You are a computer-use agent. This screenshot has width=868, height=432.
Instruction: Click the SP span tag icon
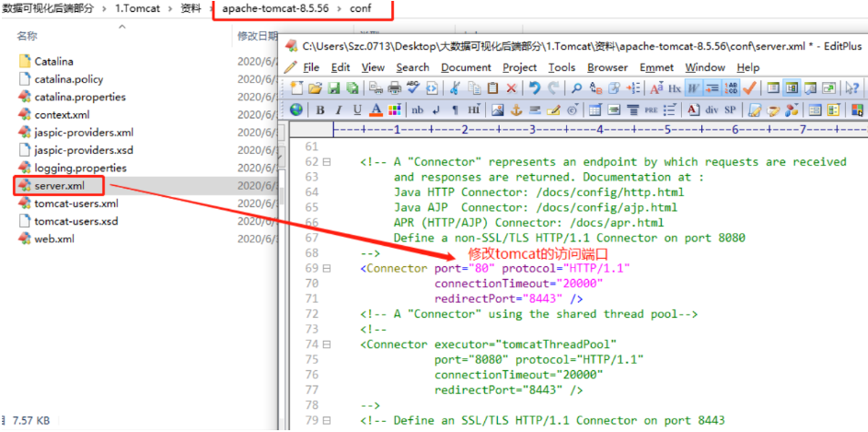coord(730,109)
